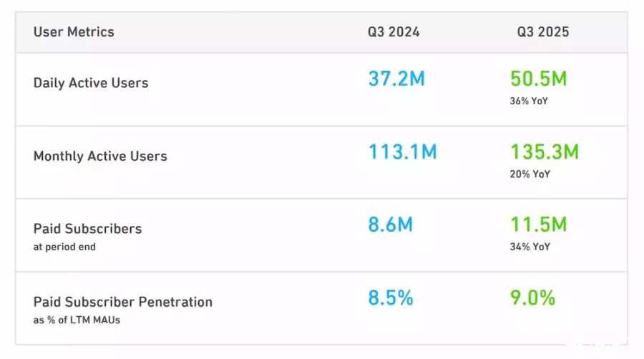Click the 50.5M daily users value

(x=538, y=79)
